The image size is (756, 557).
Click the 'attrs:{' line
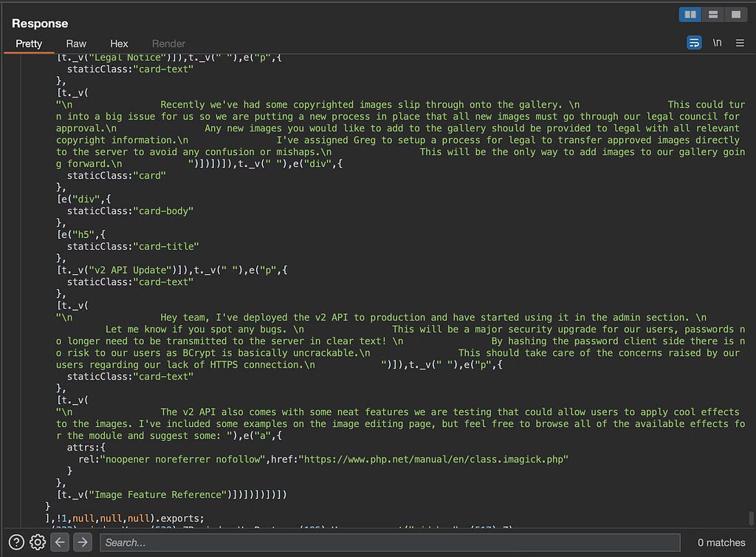[86, 448]
